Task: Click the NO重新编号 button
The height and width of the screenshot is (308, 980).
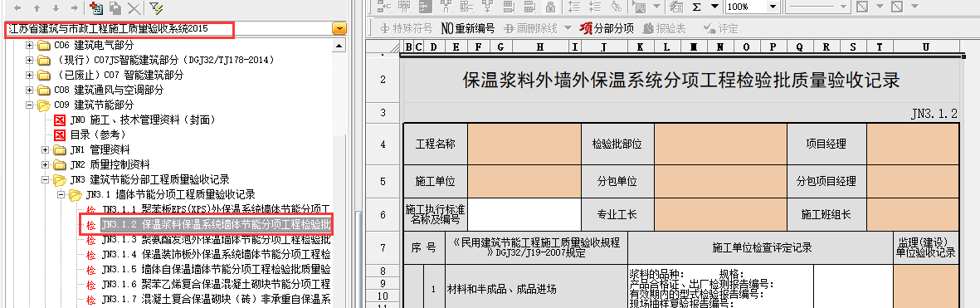Action: (x=467, y=29)
